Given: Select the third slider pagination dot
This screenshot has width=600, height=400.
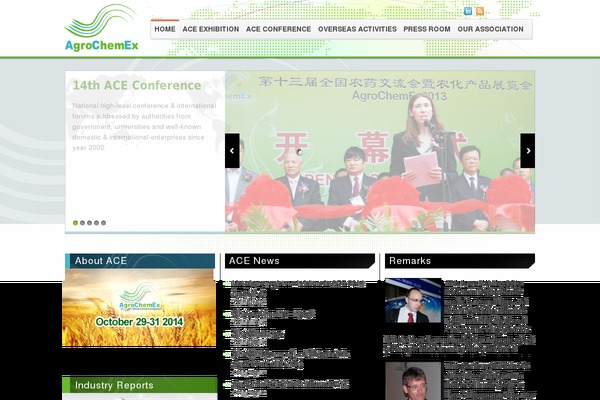Looking at the screenshot, I should click(x=89, y=223).
